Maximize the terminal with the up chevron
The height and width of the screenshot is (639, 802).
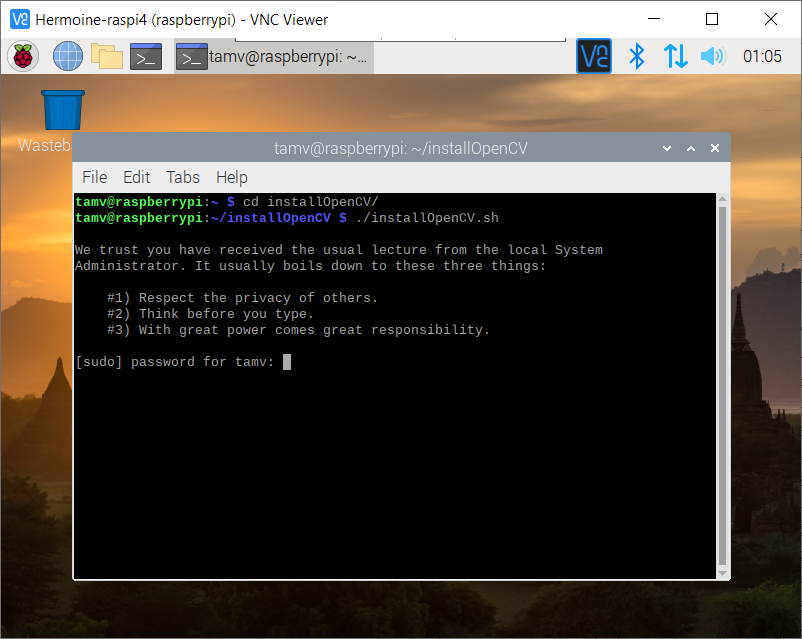(x=691, y=148)
